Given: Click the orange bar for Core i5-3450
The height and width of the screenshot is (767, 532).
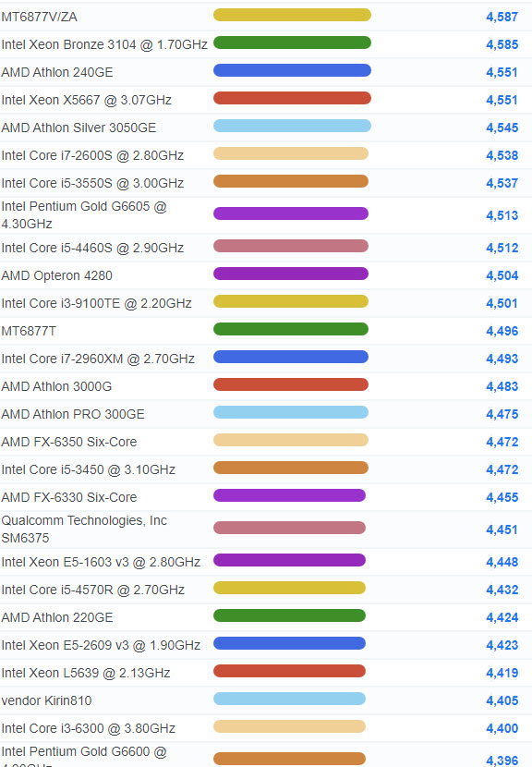Looking at the screenshot, I should [x=291, y=468].
